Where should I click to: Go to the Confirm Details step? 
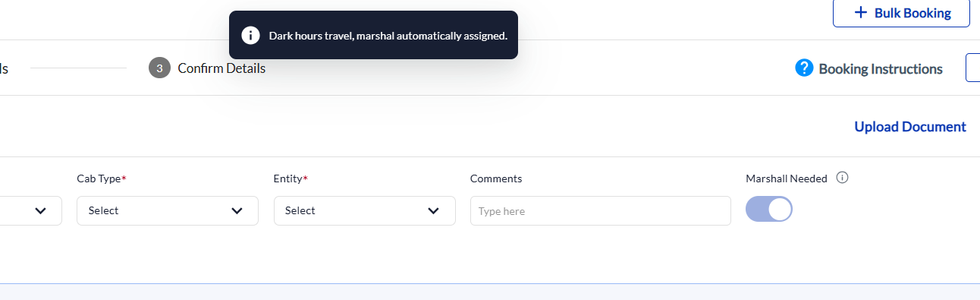[221, 68]
